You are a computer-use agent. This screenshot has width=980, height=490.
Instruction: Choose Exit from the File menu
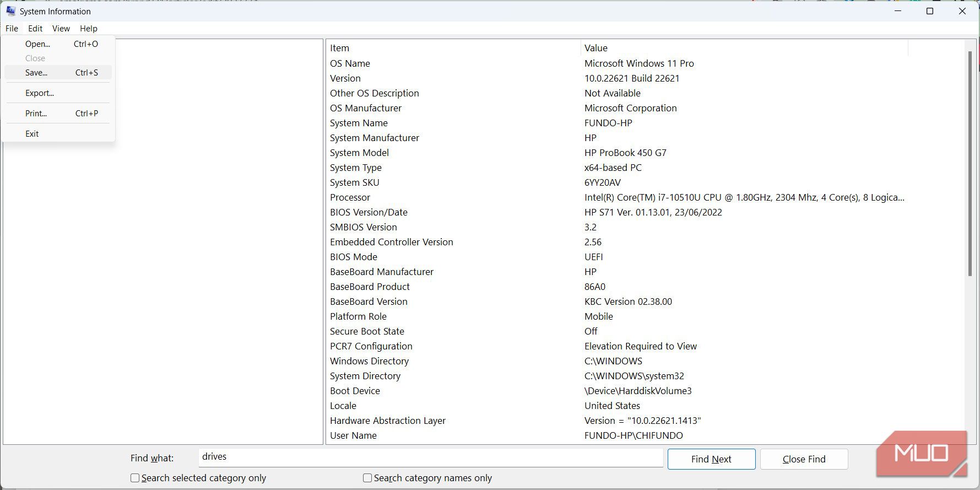tap(58, 134)
